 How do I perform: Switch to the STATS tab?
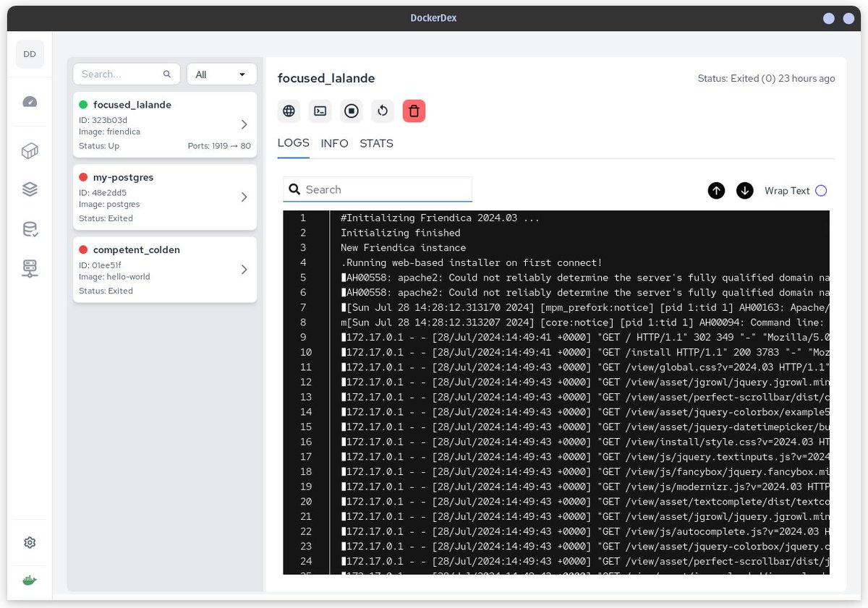(x=376, y=143)
